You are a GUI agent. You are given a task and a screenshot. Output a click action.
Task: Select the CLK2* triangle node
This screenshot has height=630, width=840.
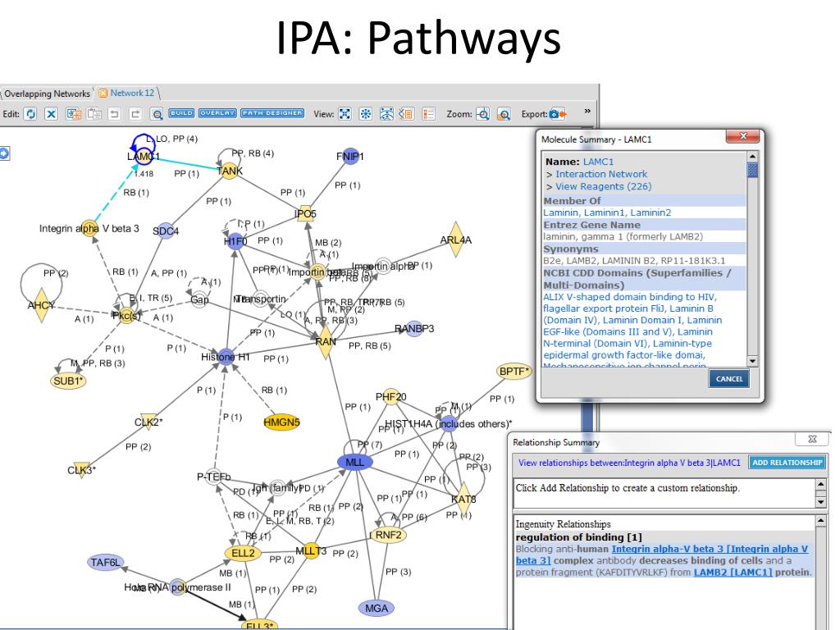tap(148, 422)
